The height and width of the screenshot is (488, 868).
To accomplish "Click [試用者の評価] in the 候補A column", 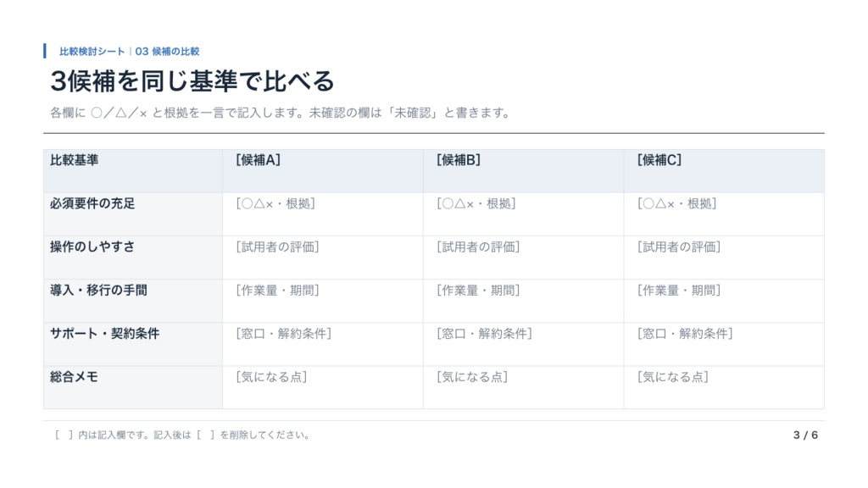I will pos(277,247).
